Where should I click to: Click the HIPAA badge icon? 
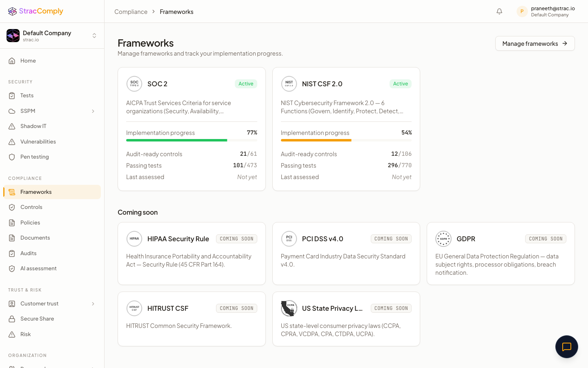pos(134,239)
